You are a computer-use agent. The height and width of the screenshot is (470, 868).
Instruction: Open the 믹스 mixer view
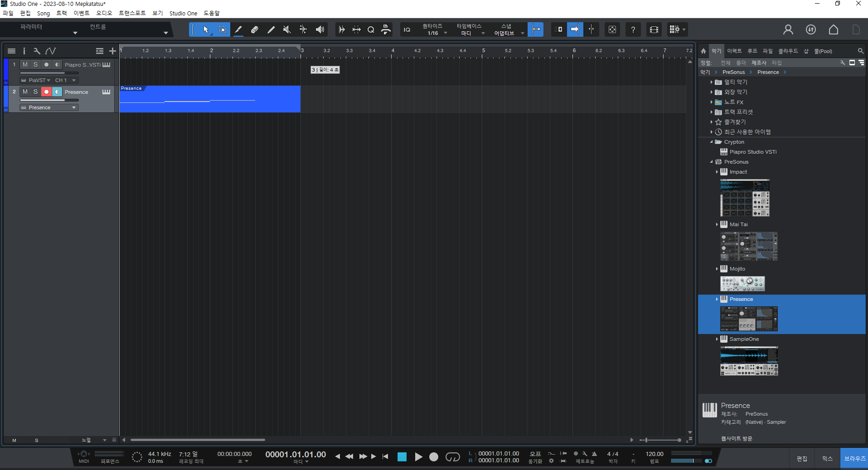click(827, 459)
